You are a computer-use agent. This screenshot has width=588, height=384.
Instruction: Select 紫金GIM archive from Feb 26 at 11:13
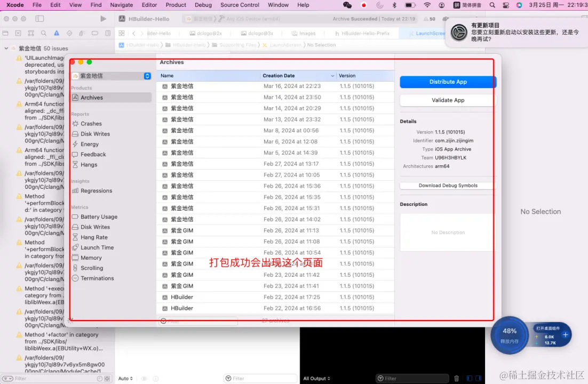click(275, 230)
